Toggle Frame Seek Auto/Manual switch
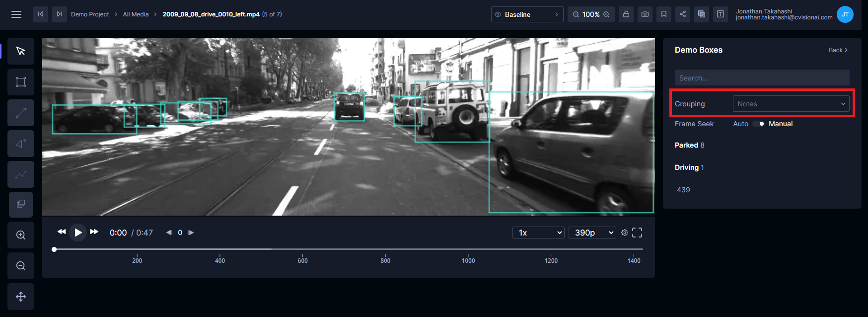This screenshot has width=868, height=317. click(759, 124)
